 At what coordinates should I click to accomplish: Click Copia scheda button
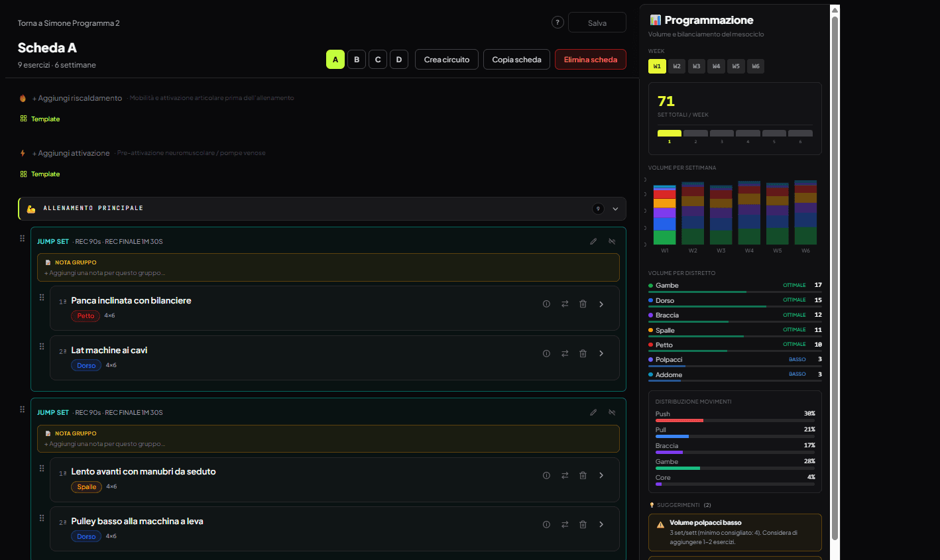coord(517,60)
